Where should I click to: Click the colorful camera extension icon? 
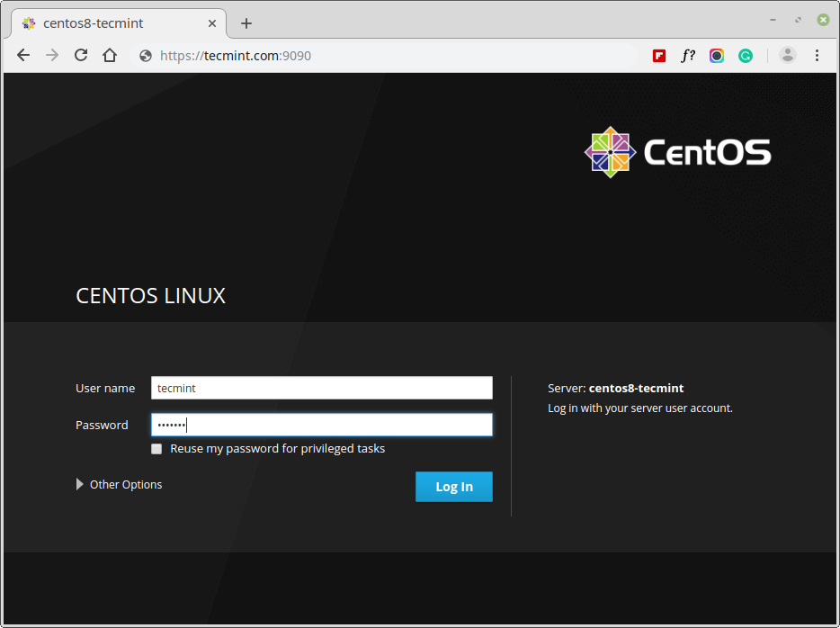(717, 56)
